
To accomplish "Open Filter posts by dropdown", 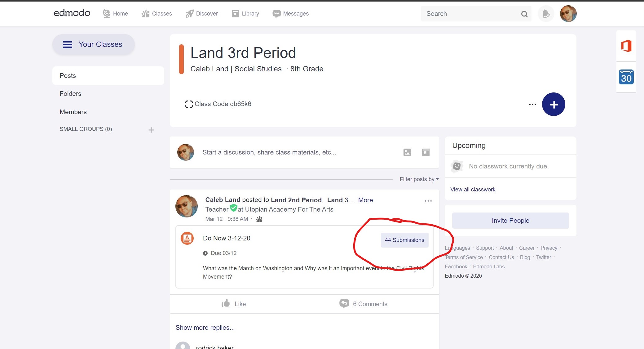I will tap(419, 179).
